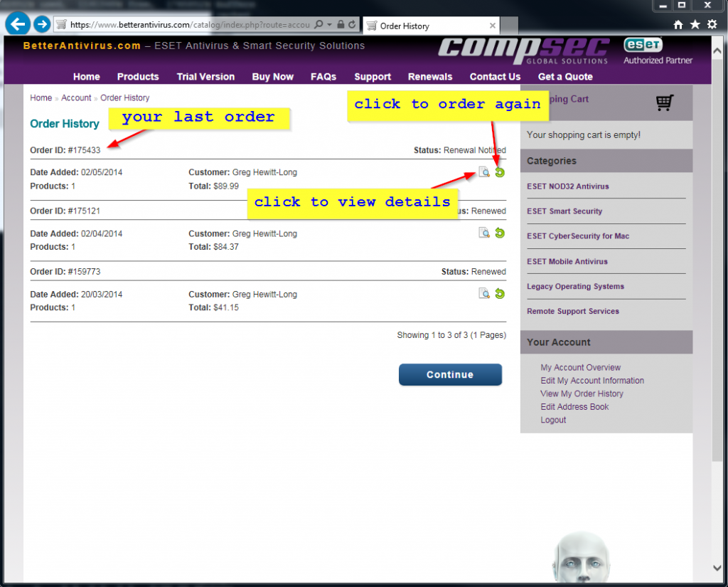Open Edit Address Book link
Screen dimensions: 728x587
(574, 407)
